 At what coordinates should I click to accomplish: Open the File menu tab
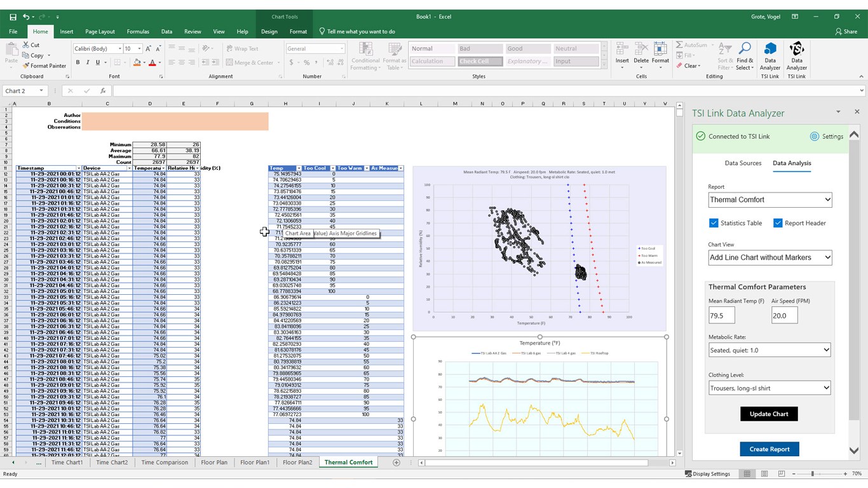(13, 31)
